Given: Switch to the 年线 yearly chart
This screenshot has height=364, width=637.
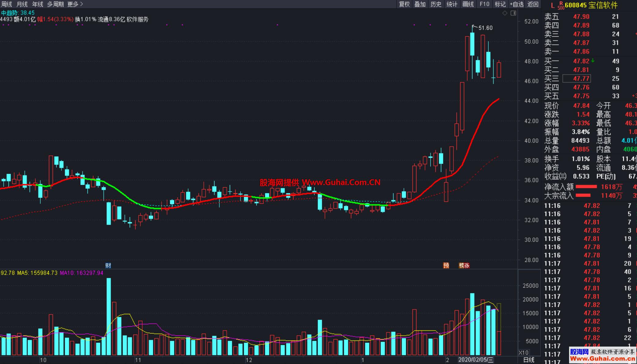Looking at the screenshot, I should [x=38, y=4].
